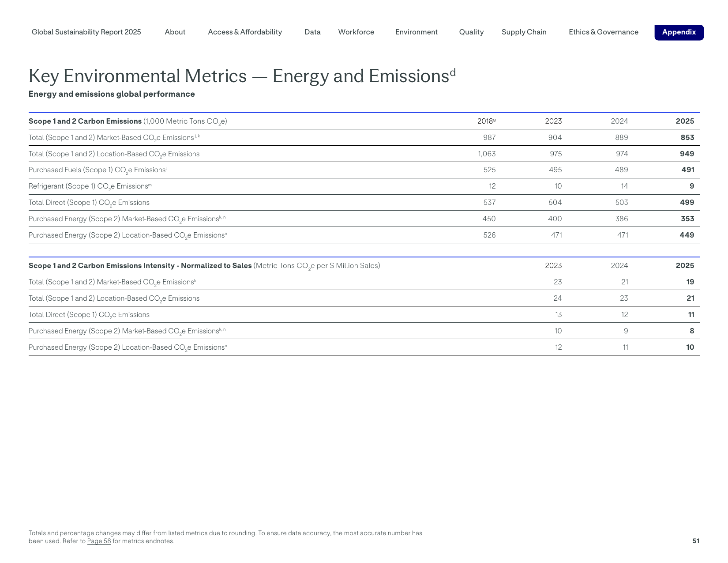Click the 'Energy and emissions global performance' subheading
Viewport: 728px width, 563px height.
coord(112,94)
